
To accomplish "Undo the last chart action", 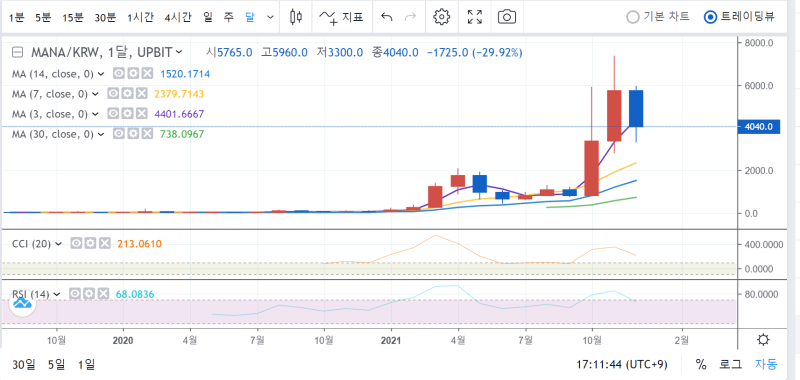I will (387, 17).
